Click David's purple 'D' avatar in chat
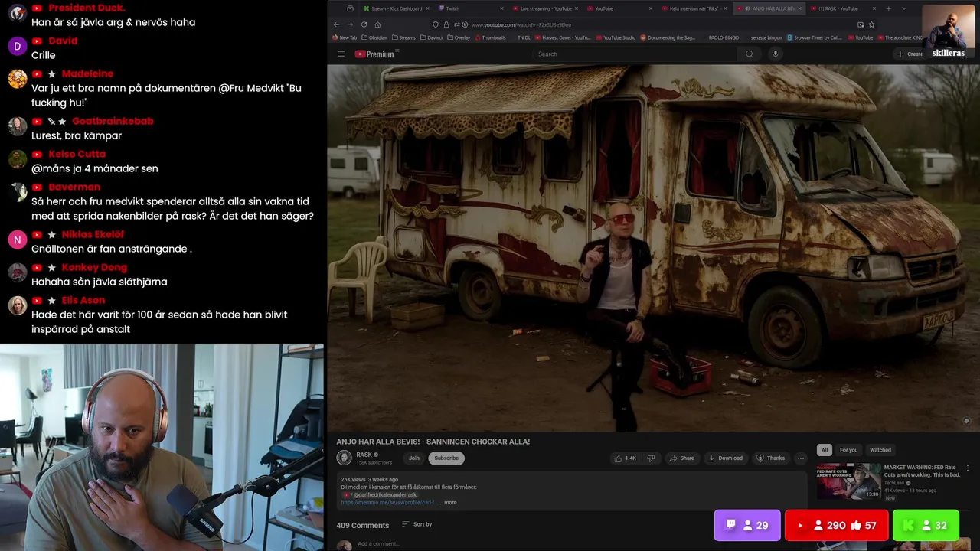This screenshot has height=551, width=980. tap(18, 47)
